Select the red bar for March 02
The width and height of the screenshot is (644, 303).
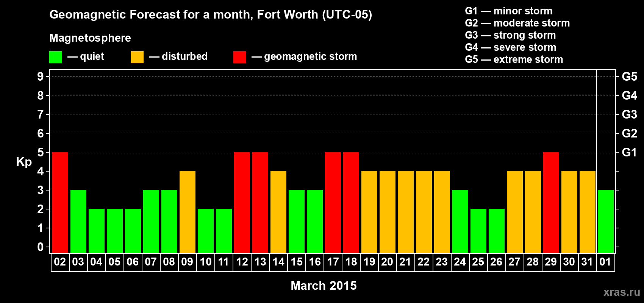pyautogui.click(x=60, y=203)
